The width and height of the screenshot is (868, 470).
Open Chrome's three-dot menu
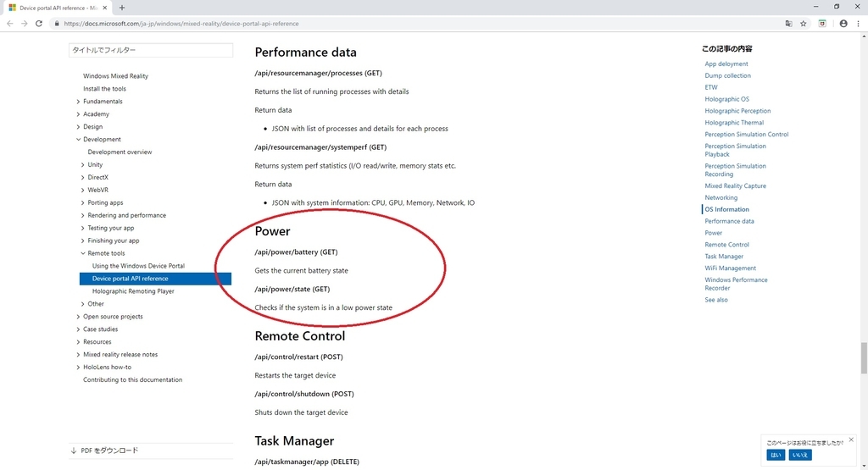(858, 24)
